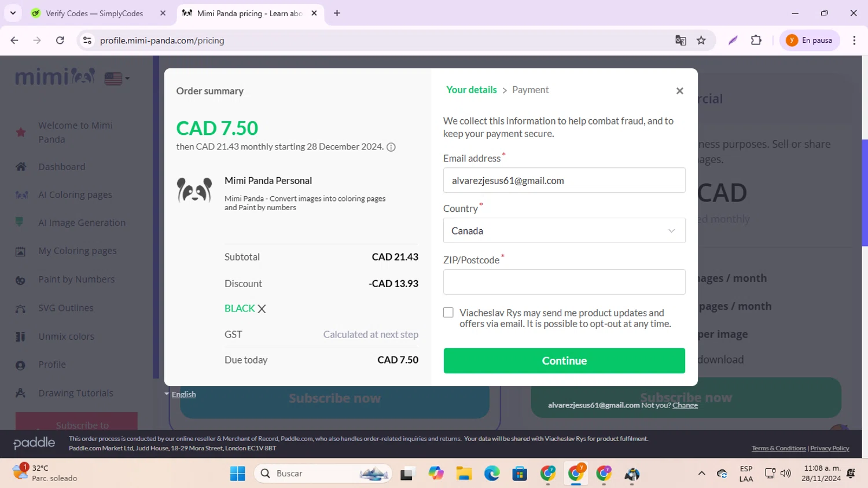Open the Privacy Policy link

tap(829, 448)
